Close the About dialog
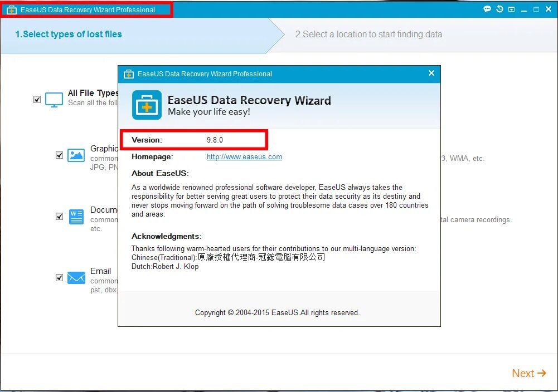558x392 pixels. [431, 73]
